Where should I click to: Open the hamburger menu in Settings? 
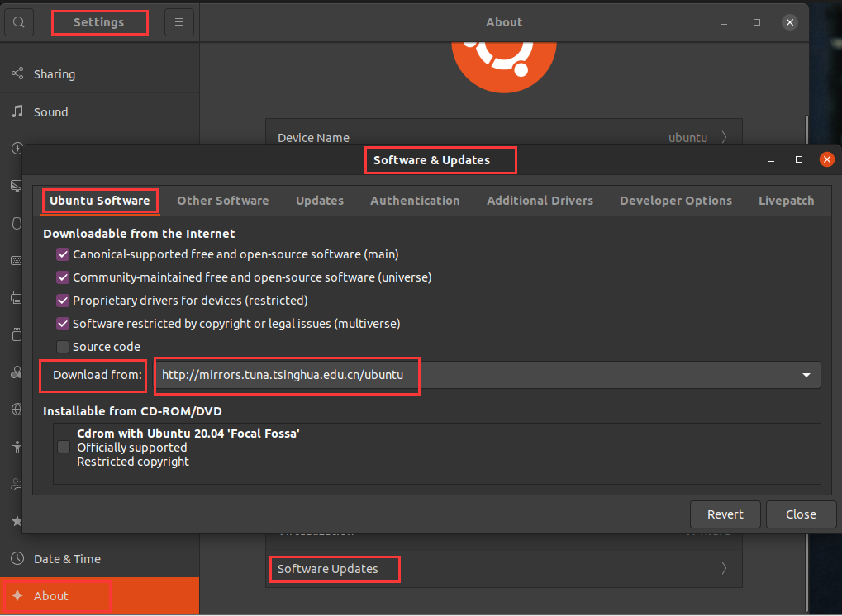coord(178,22)
